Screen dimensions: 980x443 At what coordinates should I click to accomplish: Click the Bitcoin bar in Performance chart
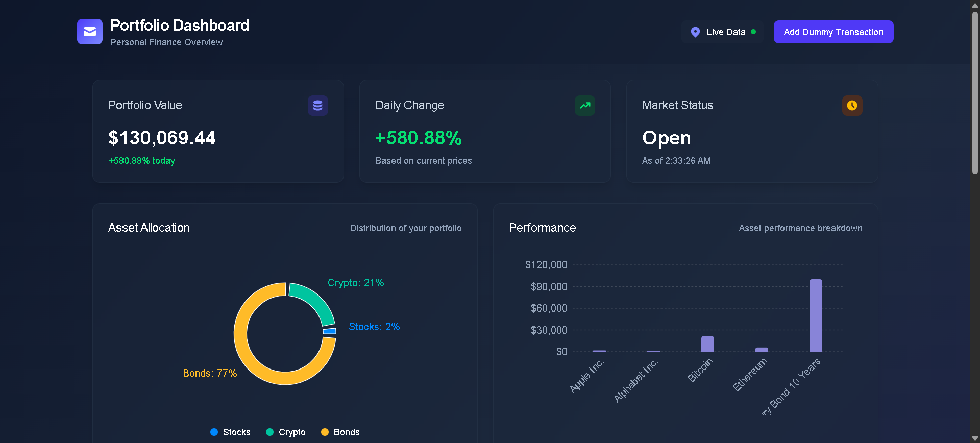[x=707, y=344]
